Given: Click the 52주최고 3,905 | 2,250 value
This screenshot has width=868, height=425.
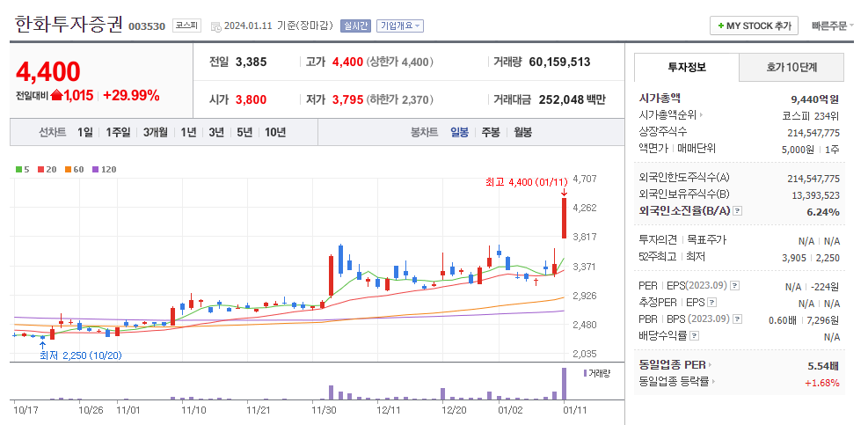Looking at the screenshot, I should tap(811, 258).
